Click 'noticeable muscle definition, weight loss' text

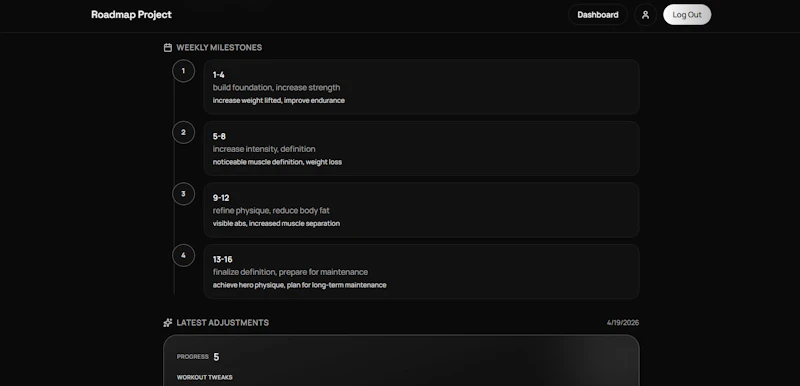coord(277,162)
